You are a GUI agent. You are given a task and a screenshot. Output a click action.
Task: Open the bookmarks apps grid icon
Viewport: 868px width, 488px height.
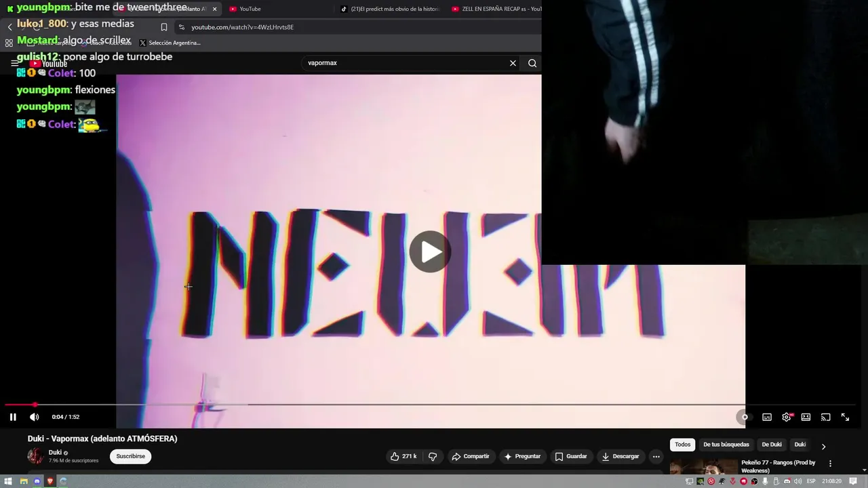9,43
